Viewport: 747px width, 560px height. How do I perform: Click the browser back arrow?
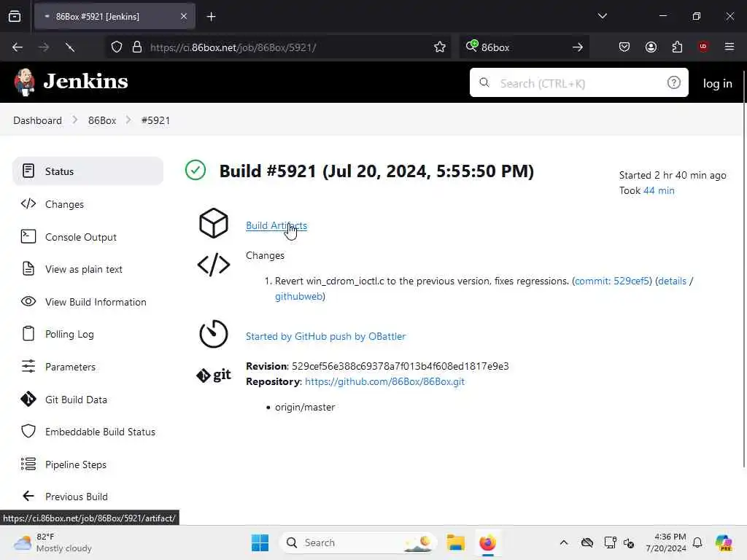click(18, 47)
